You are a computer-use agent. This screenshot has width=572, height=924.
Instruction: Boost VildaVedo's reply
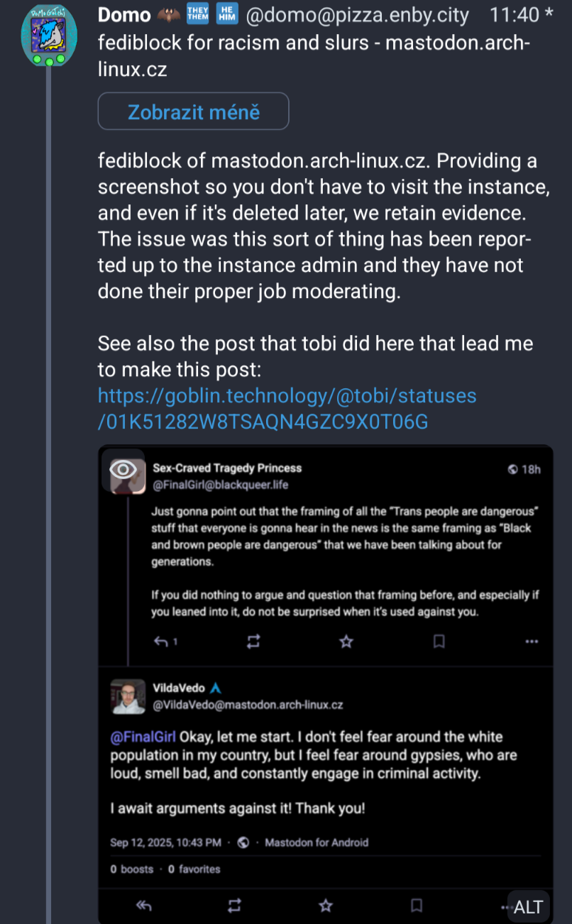[234, 906]
